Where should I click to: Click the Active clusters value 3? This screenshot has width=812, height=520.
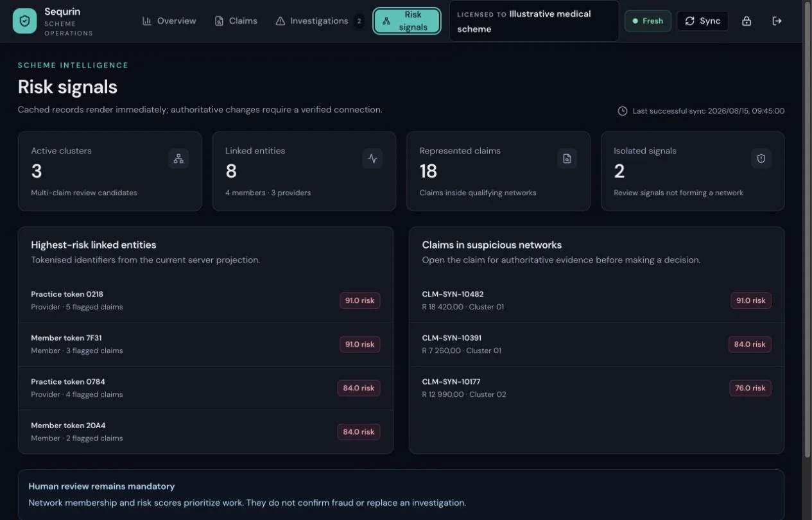tap(37, 171)
